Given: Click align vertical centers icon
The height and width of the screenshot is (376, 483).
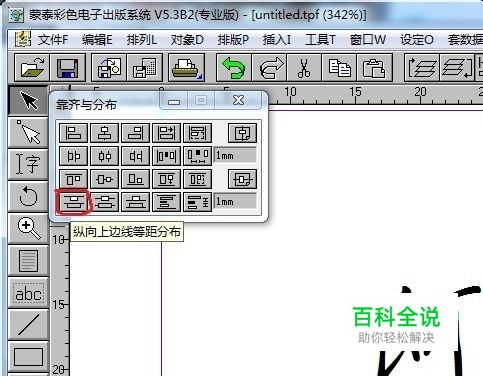Looking at the screenshot, I should [105, 179].
